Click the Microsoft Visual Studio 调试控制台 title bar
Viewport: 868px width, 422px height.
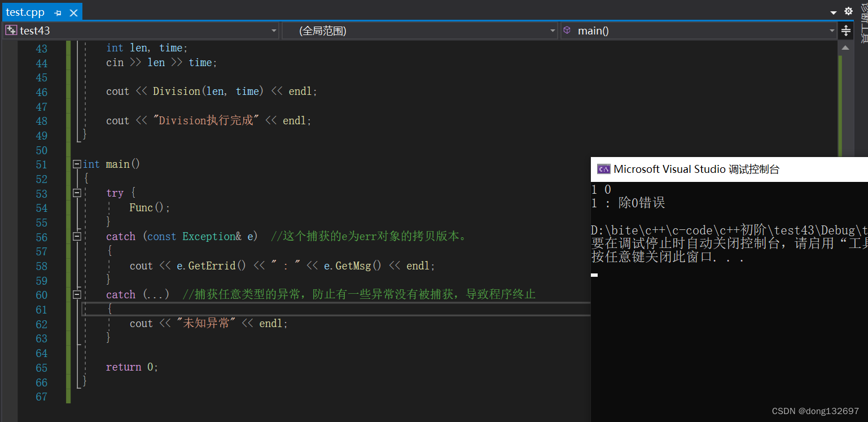point(729,169)
